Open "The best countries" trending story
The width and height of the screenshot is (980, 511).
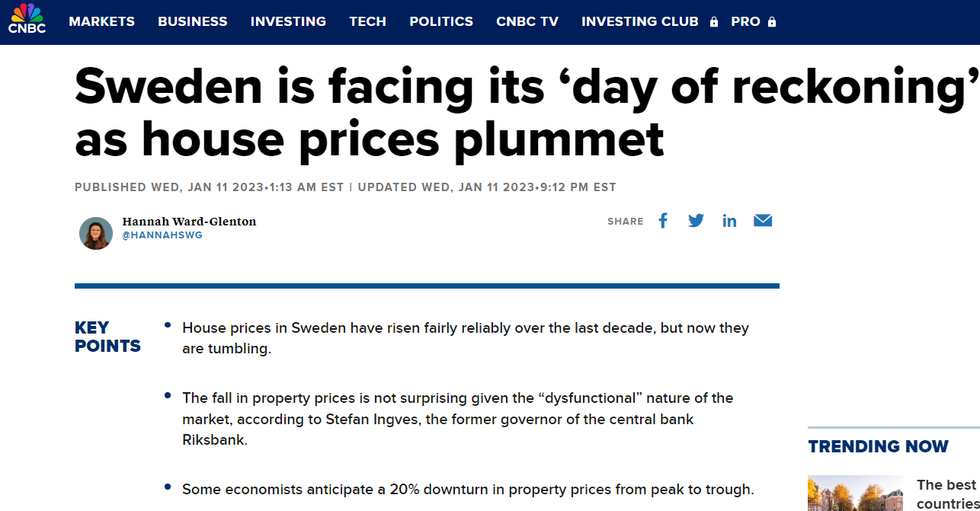click(946, 493)
